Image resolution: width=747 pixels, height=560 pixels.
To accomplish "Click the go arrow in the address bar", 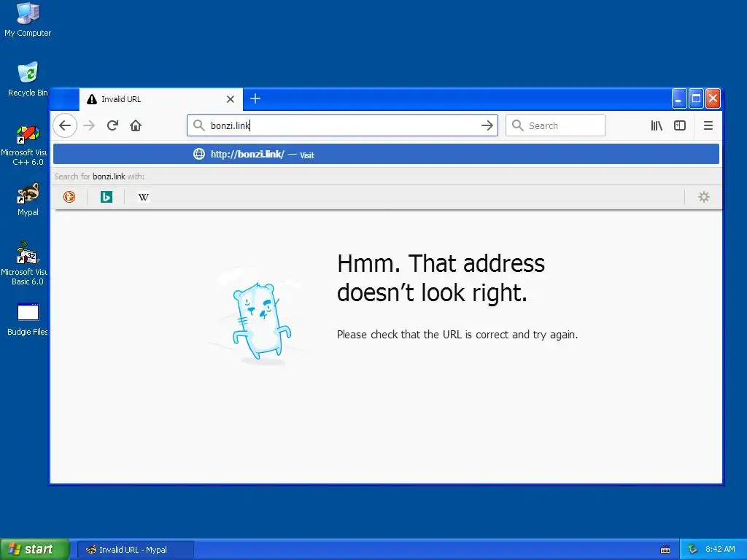I will (487, 125).
